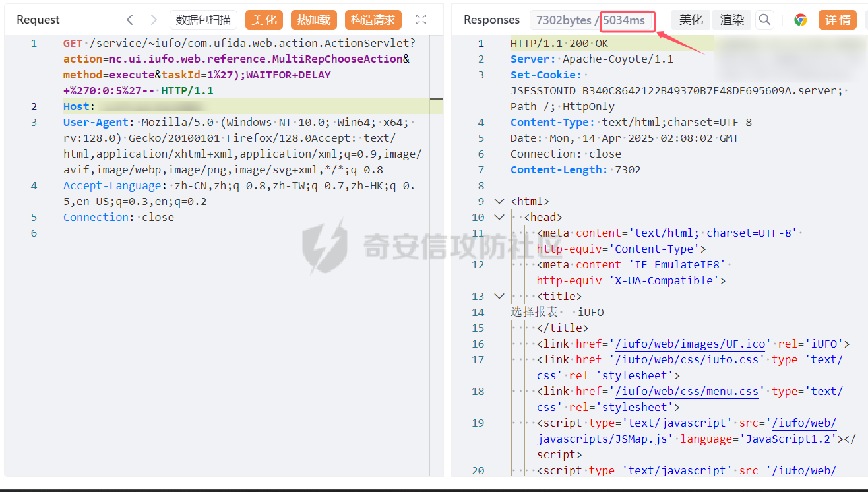Screen dimensions: 868x492
Task: Click the HTTP/1.1 200 OK status line
Action: tap(559, 43)
